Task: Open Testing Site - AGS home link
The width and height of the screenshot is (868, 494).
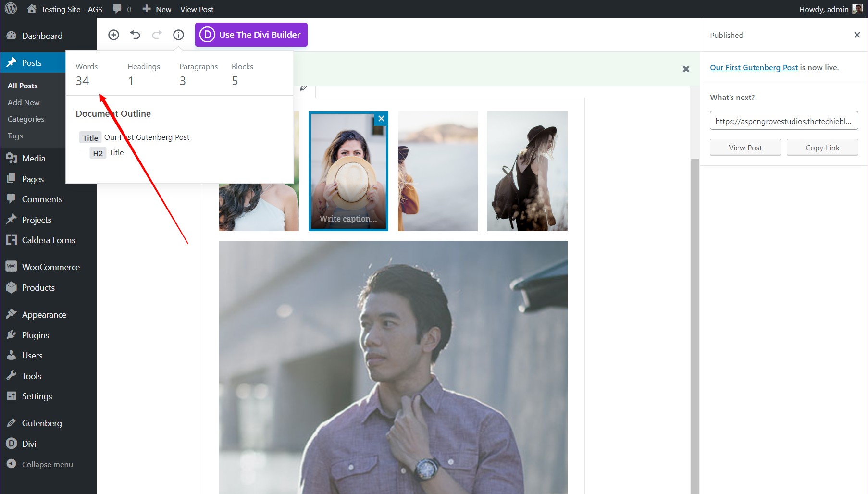Action: [x=65, y=9]
